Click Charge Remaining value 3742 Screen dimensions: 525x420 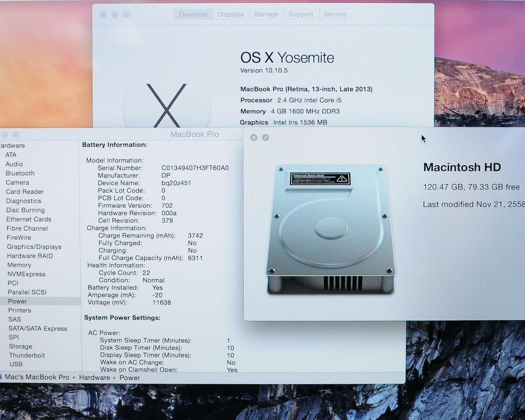[195, 235]
